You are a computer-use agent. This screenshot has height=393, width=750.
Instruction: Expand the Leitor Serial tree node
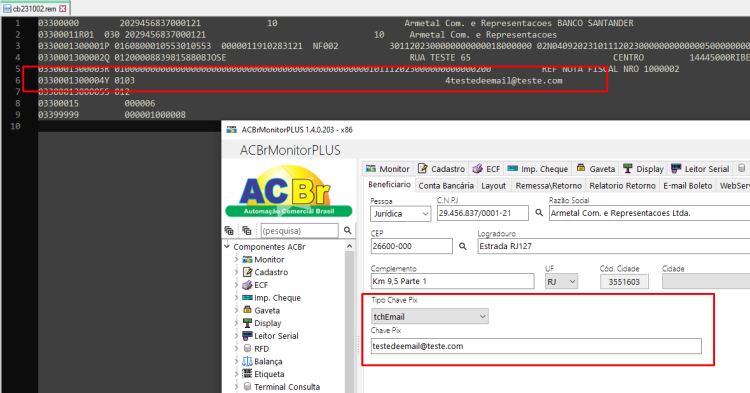[236, 336]
